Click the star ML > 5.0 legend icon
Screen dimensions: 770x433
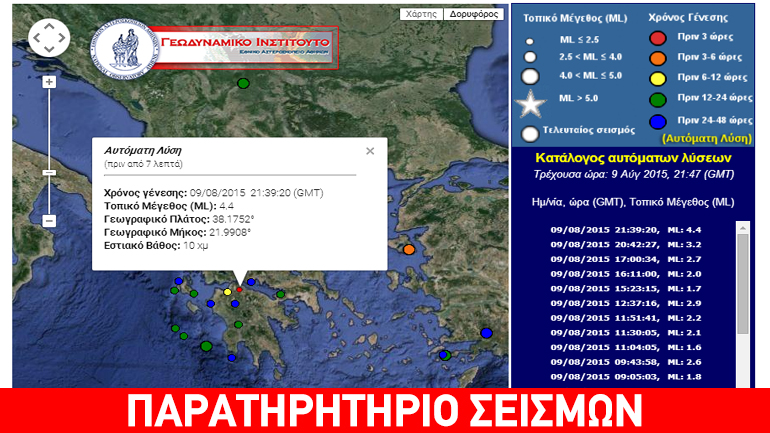coord(530,104)
